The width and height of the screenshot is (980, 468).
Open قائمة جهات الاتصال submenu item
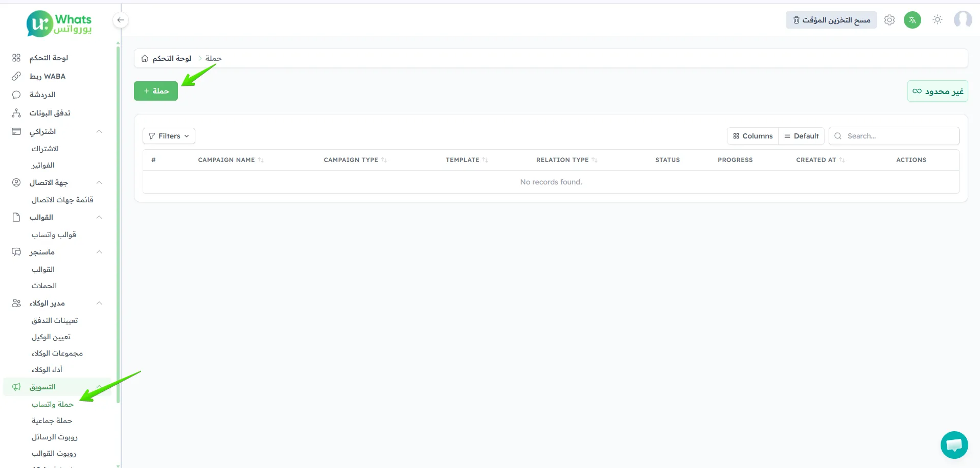coord(62,200)
